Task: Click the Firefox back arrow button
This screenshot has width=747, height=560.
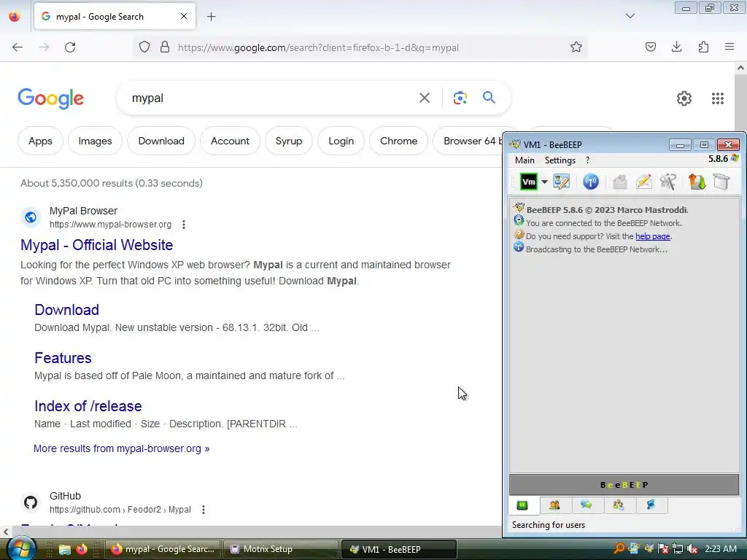Action: pos(18,47)
